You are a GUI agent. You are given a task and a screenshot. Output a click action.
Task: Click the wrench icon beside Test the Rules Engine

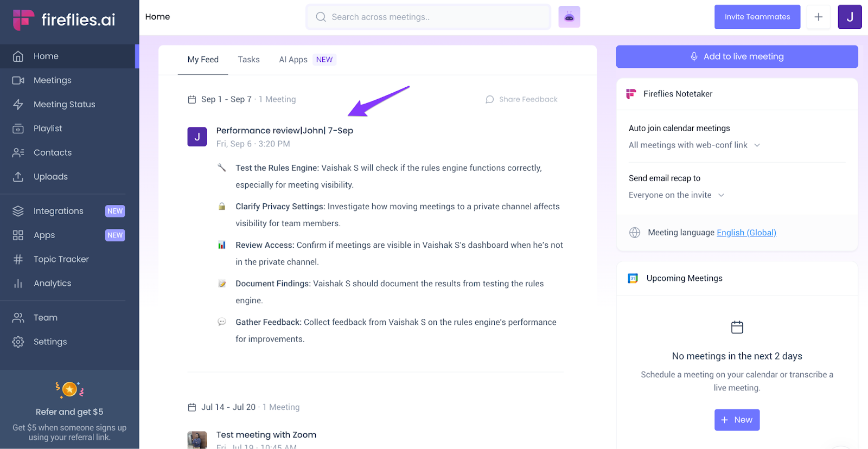pos(222,168)
